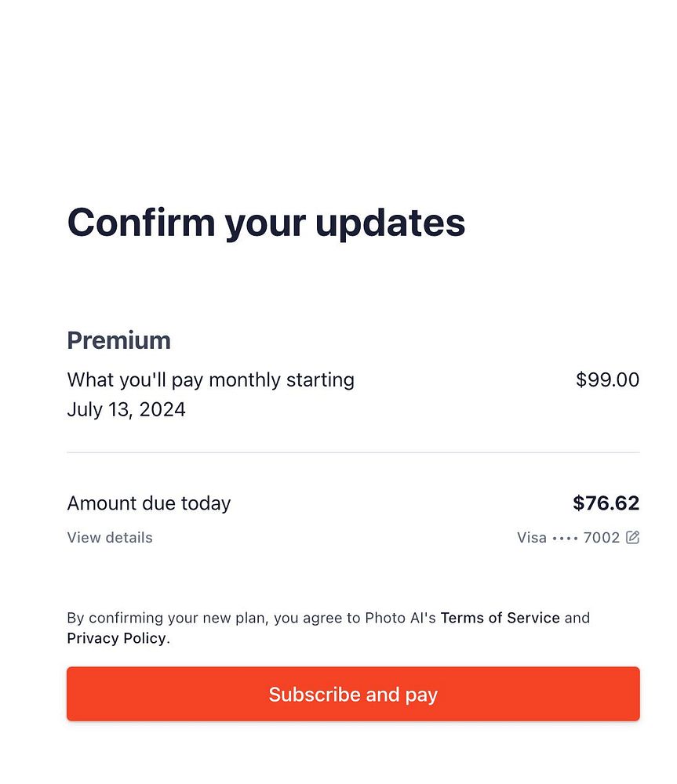Click the Confirm your updates heading
This screenshot has width=677, height=784.
266,222
